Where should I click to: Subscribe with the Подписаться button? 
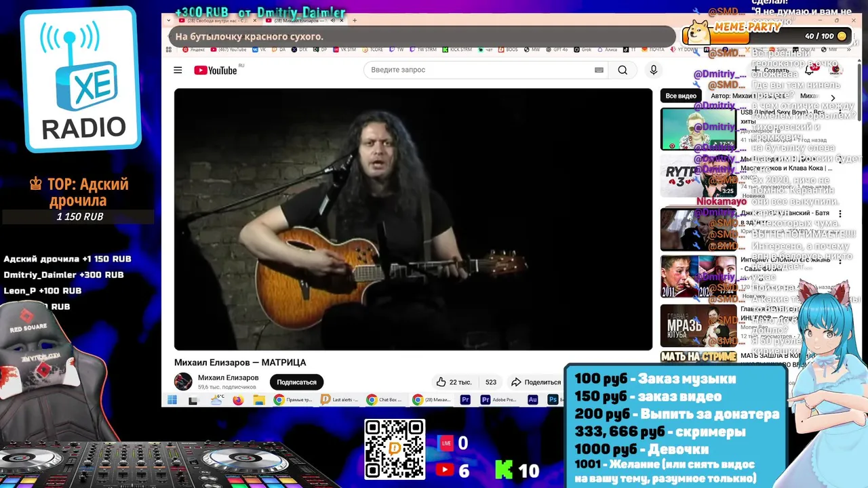(x=296, y=382)
